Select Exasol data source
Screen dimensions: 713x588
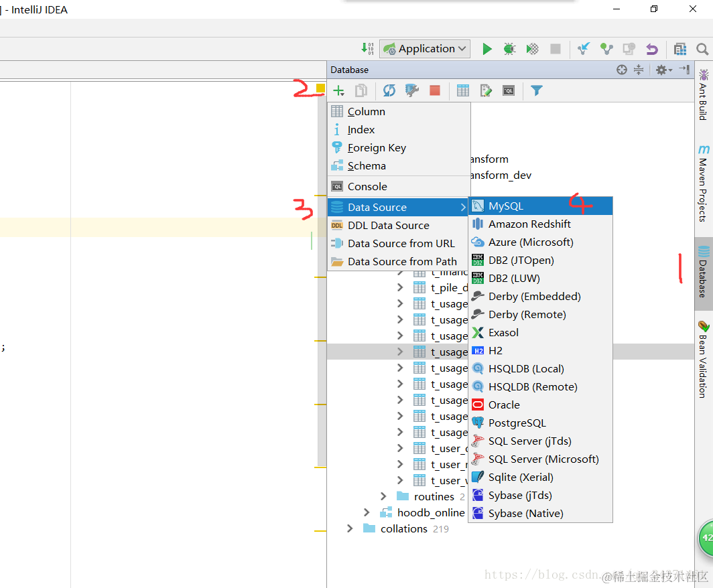[541, 333]
